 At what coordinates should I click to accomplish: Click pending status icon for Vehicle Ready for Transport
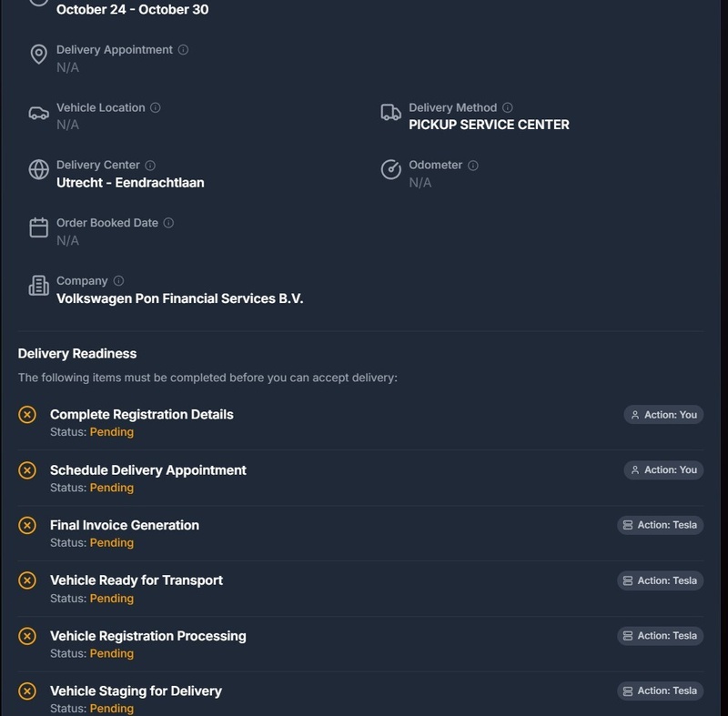[x=27, y=580]
